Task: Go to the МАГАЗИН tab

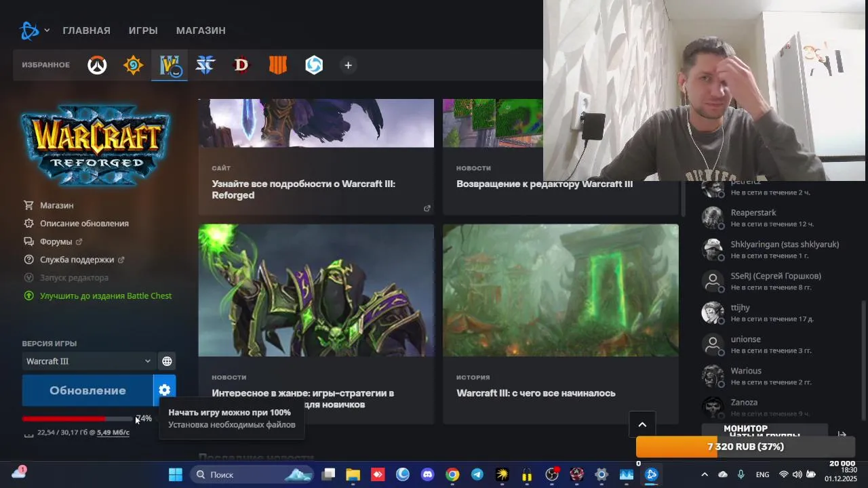Action: [x=201, y=30]
